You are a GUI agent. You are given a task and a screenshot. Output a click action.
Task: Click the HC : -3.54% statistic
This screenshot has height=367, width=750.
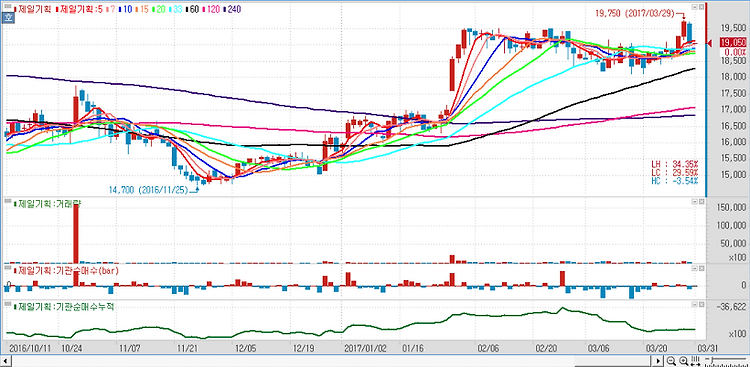click(x=675, y=180)
